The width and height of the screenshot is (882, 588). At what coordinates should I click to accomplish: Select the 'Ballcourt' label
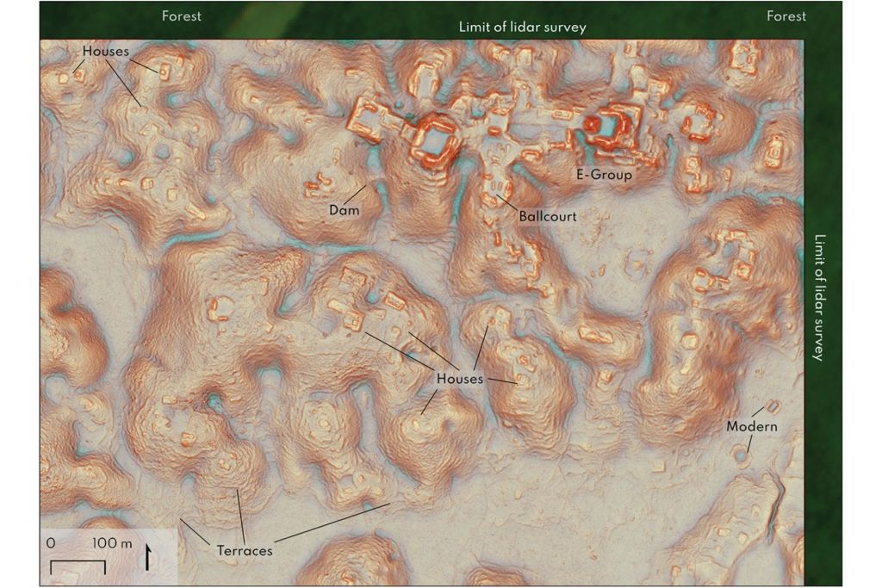click(x=547, y=217)
